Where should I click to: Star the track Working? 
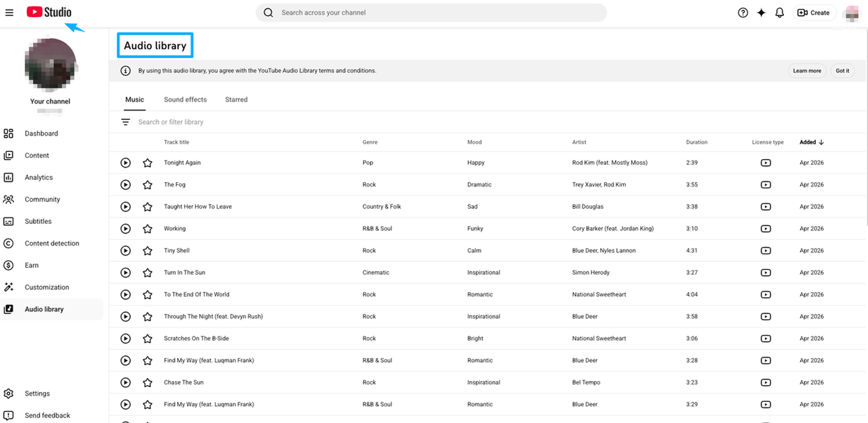[148, 229]
